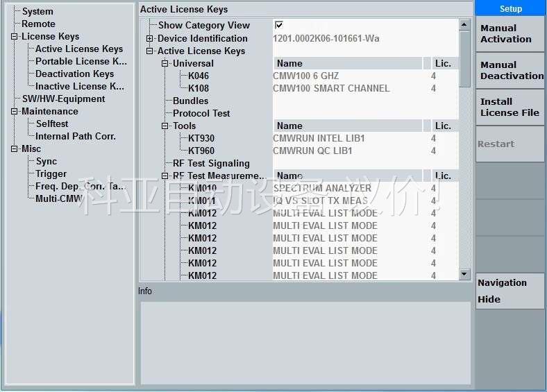Image resolution: width=547 pixels, height=392 pixels.
Task: Click the Install License File button
Action: (x=510, y=108)
